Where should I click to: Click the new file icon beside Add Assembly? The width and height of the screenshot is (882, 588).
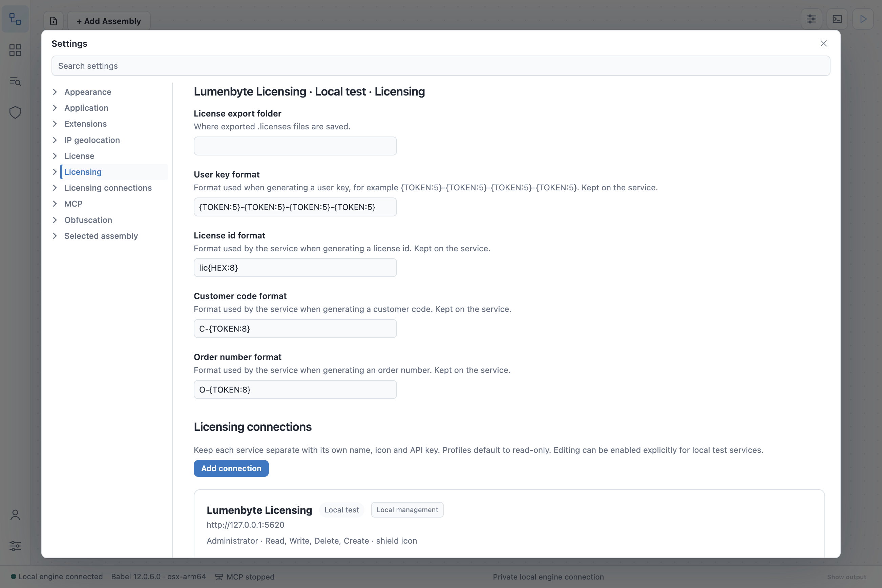coord(54,21)
